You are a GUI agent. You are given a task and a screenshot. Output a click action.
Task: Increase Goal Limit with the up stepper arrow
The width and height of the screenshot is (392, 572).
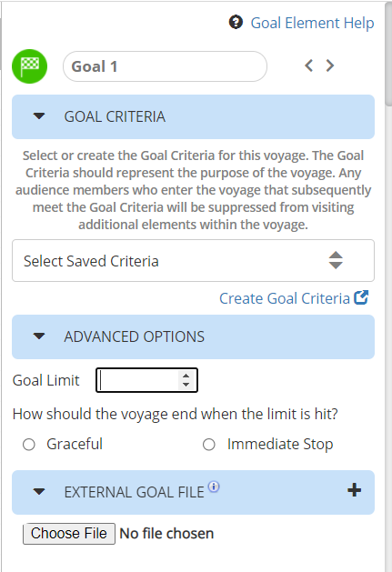point(186,376)
